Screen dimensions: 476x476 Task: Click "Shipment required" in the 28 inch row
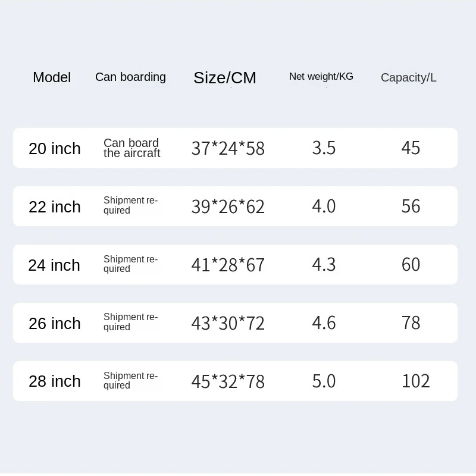point(130,380)
